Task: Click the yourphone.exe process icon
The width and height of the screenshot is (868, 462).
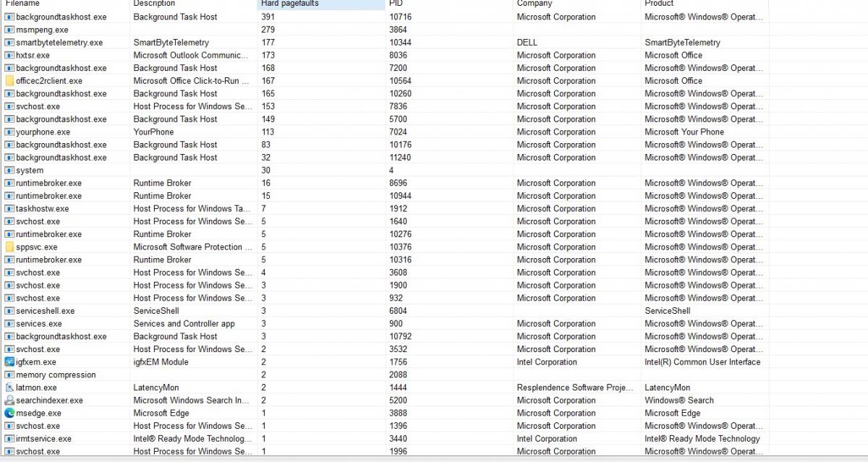Action: tap(9, 132)
